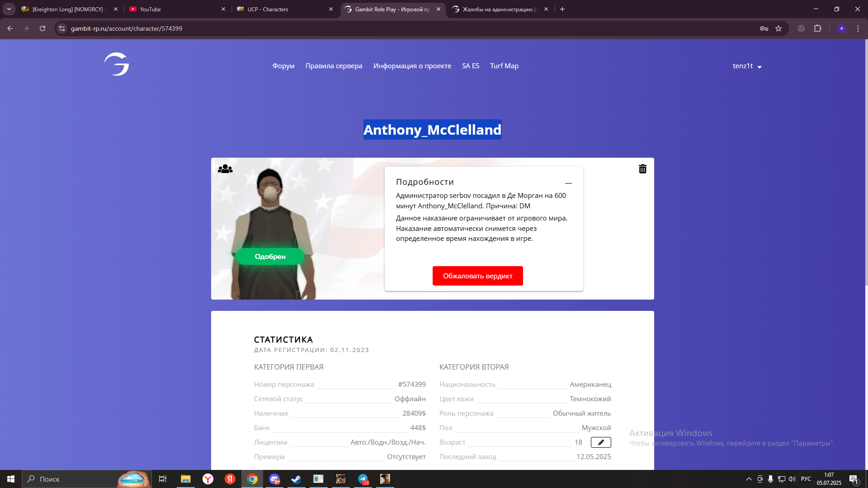Open the browser tab search dropdown

(9, 9)
